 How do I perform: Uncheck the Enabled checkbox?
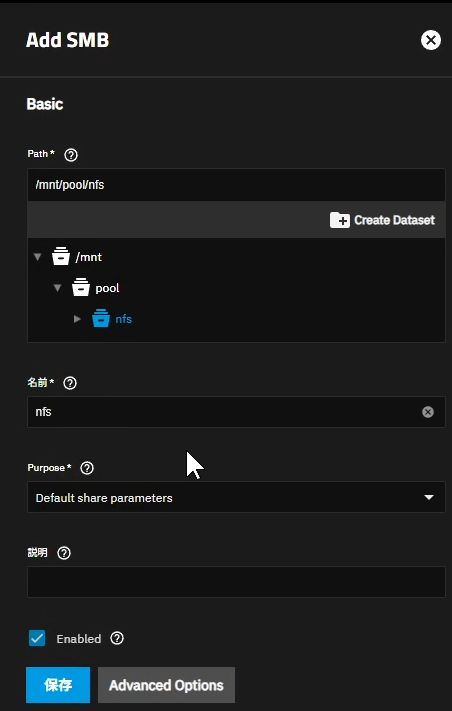point(37,638)
